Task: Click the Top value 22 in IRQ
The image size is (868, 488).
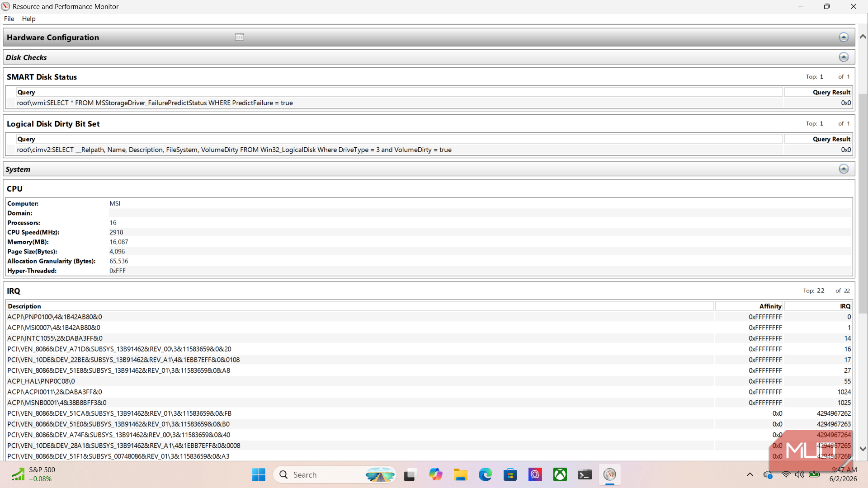Action: (821, 291)
